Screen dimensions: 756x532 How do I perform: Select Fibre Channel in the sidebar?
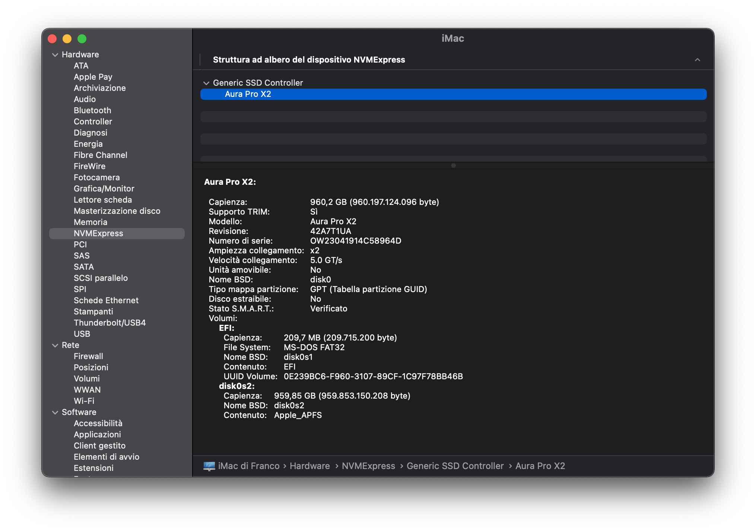point(101,155)
